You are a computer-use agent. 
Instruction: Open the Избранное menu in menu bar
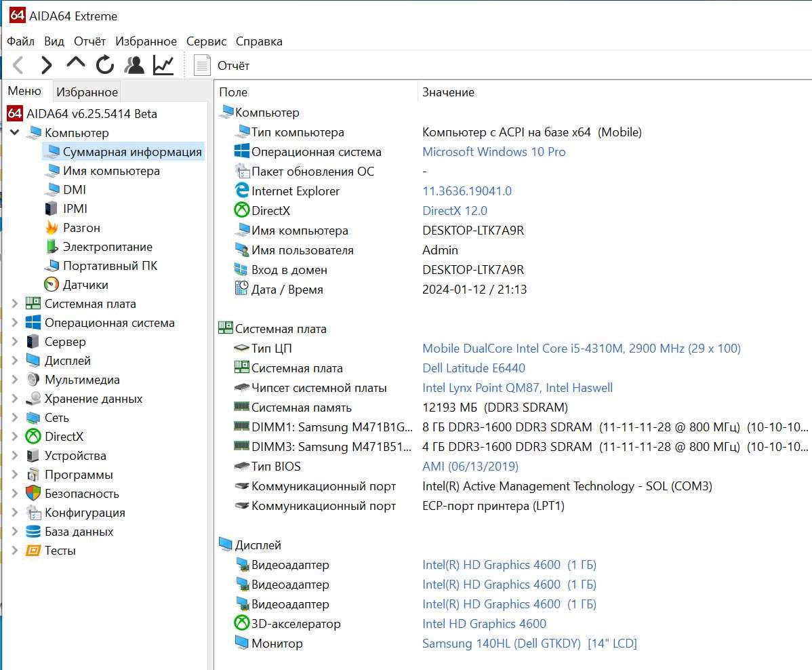(x=146, y=41)
